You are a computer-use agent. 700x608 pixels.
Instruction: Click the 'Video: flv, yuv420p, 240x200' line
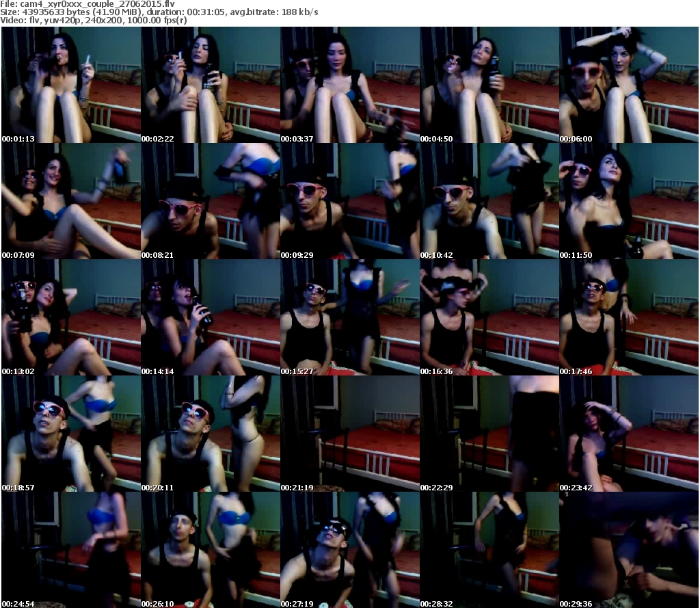93,21
